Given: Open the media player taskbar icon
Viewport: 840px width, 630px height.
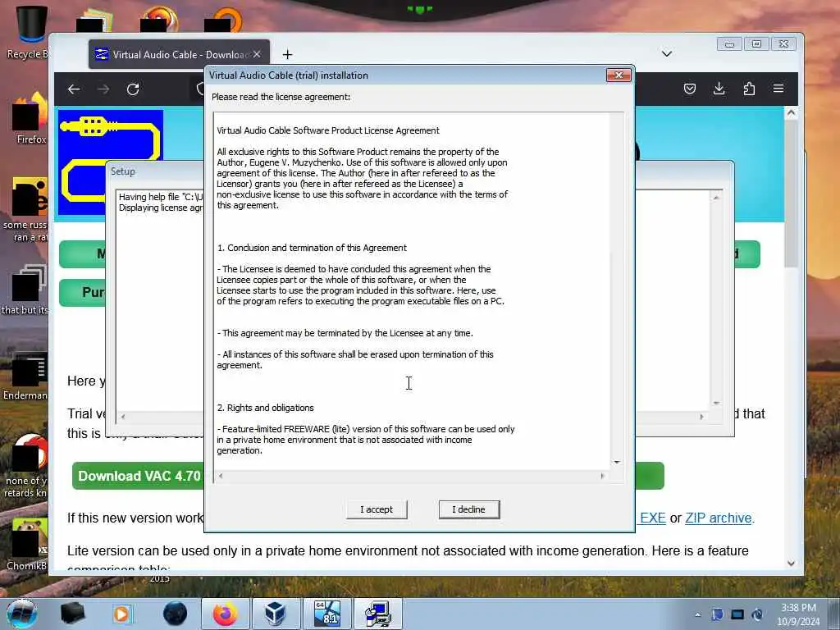Looking at the screenshot, I should click(x=121, y=614).
